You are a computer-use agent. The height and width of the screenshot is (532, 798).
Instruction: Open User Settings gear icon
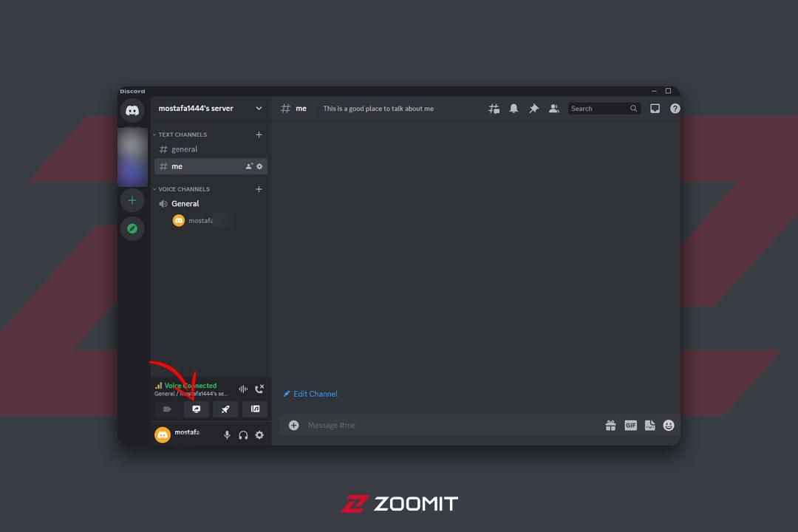pos(259,434)
